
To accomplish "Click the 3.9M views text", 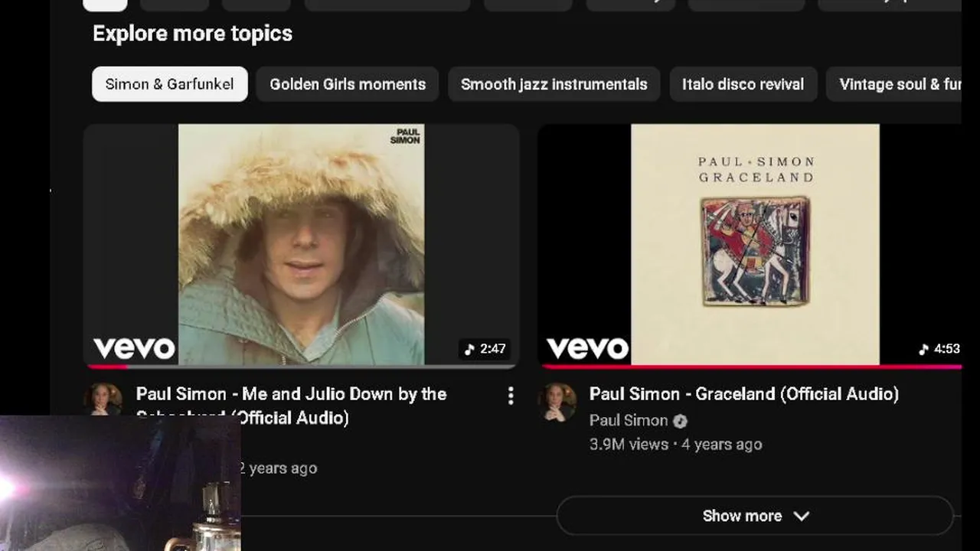I will pos(629,445).
